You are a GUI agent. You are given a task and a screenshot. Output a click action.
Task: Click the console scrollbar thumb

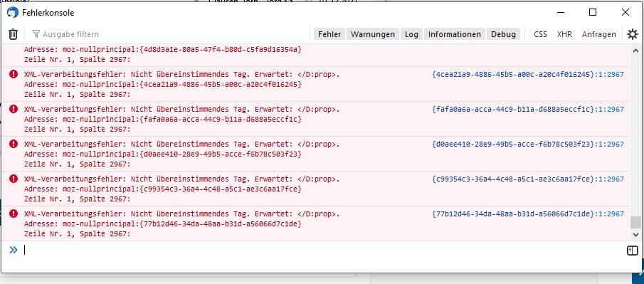(x=635, y=222)
